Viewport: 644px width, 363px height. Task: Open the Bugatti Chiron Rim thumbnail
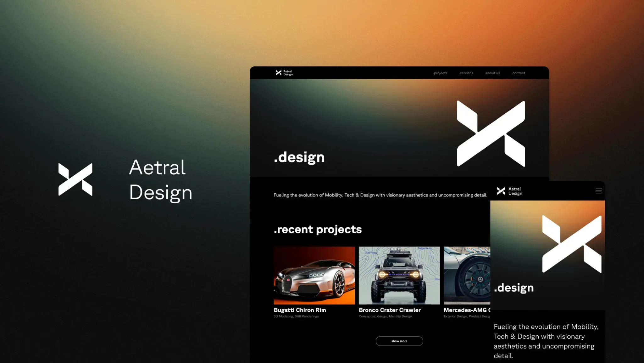click(314, 275)
